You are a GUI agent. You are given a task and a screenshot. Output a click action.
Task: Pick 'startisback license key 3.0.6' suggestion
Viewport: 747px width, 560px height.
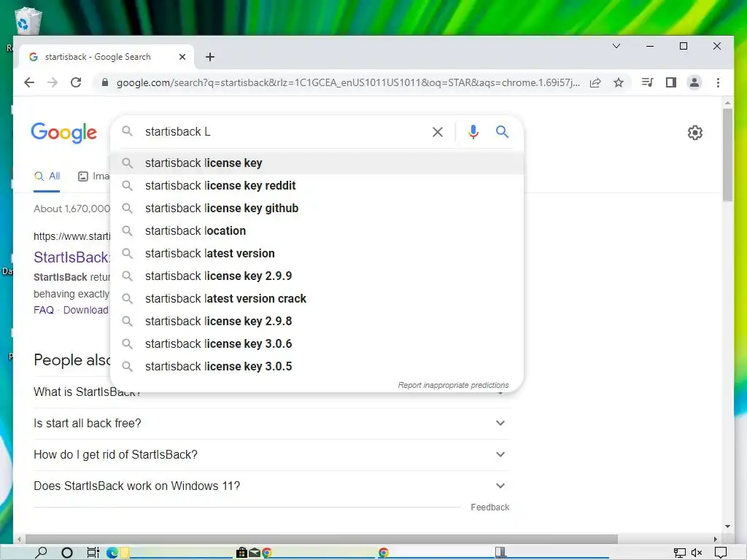[x=317, y=344]
